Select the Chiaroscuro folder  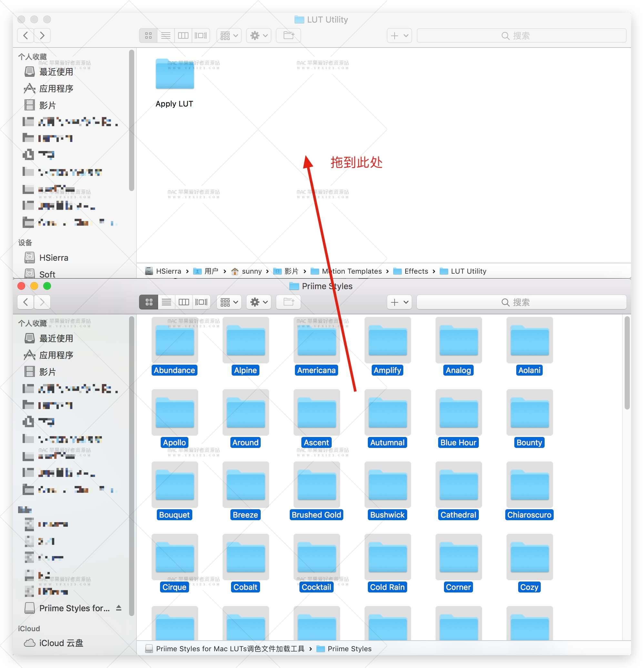[x=529, y=485]
